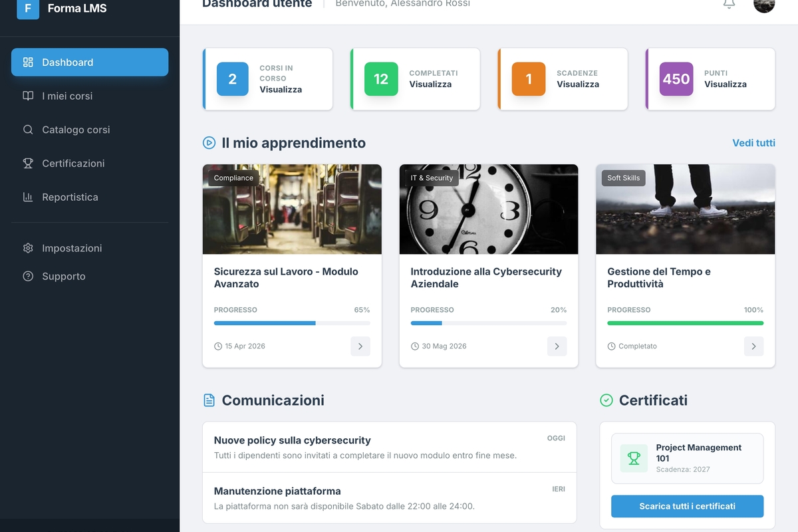798x532 pixels.
Task: Open Cybersecurity course with chevron arrow
Action: [x=557, y=346]
